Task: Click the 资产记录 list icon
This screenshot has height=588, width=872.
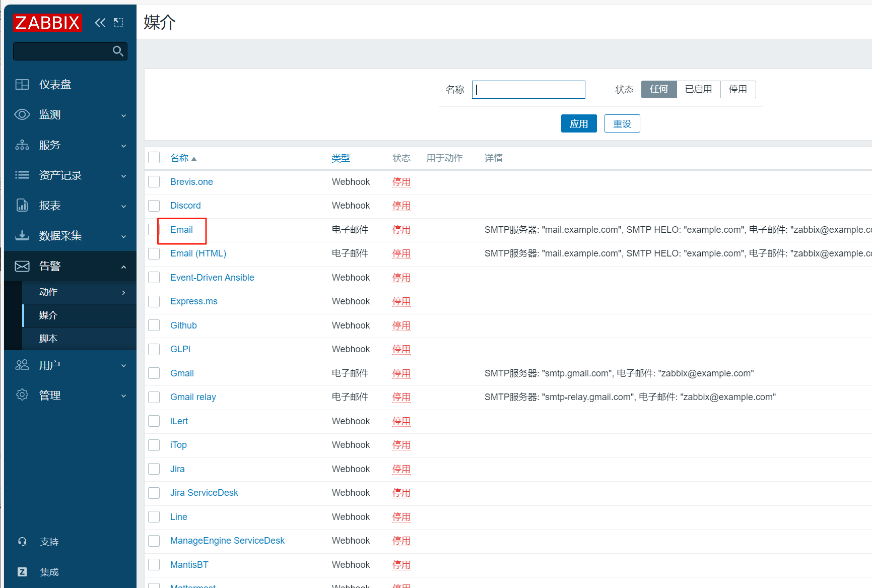Action: pyautogui.click(x=22, y=175)
